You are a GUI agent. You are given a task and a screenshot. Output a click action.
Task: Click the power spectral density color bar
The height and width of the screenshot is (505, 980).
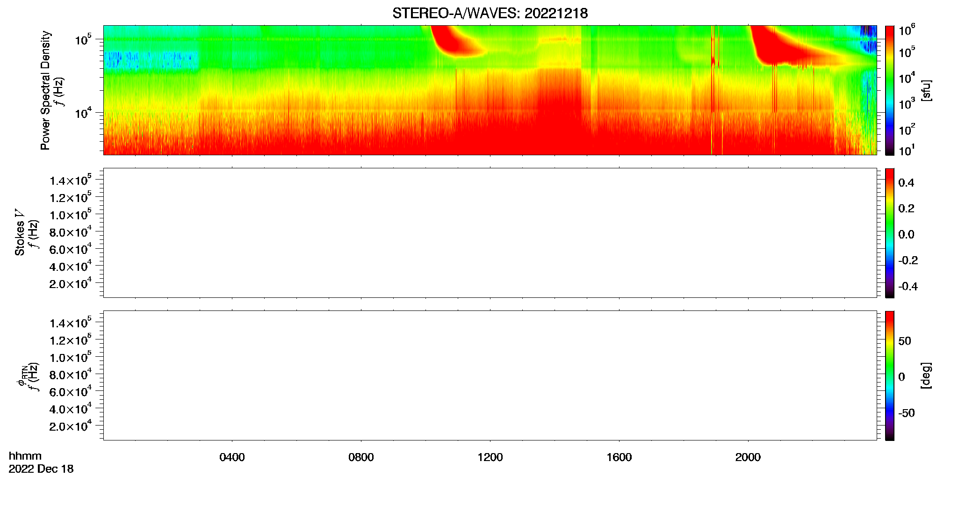click(890, 90)
